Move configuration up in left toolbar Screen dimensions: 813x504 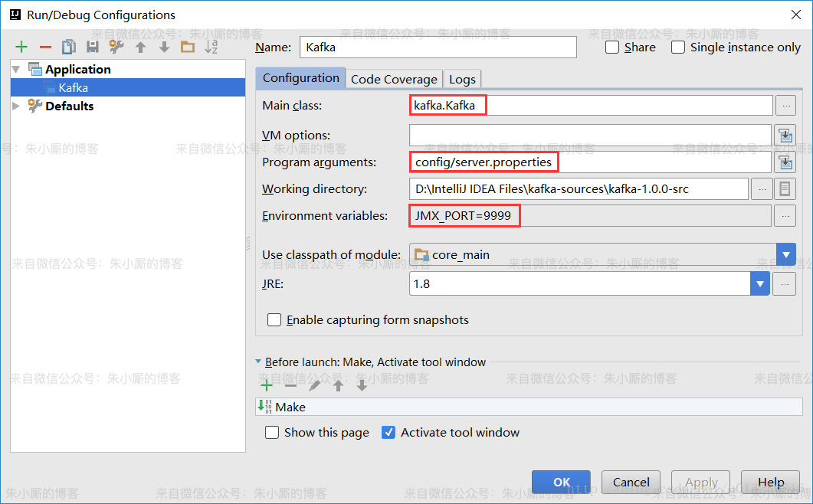coord(140,47)
